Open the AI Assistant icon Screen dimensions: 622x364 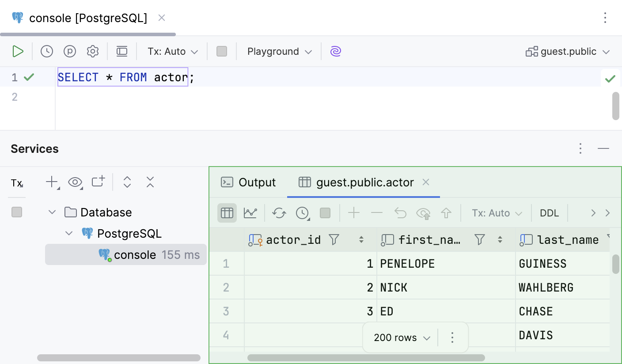coord(336,51)
